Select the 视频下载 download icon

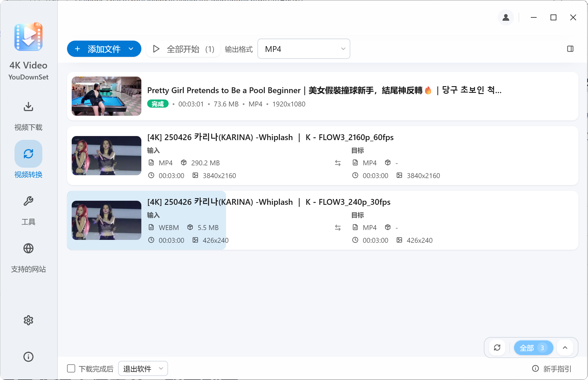(28, 107)
